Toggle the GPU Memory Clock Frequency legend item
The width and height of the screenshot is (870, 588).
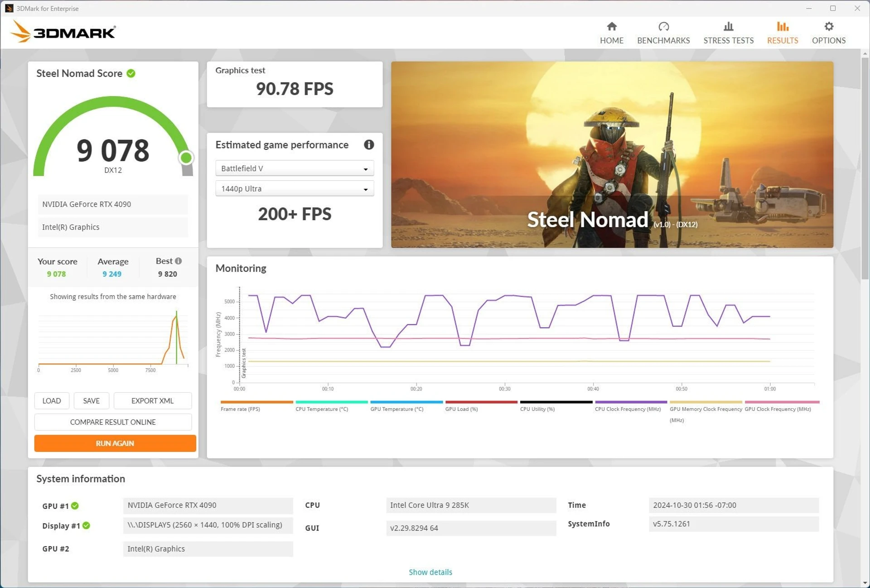[706, 411]
